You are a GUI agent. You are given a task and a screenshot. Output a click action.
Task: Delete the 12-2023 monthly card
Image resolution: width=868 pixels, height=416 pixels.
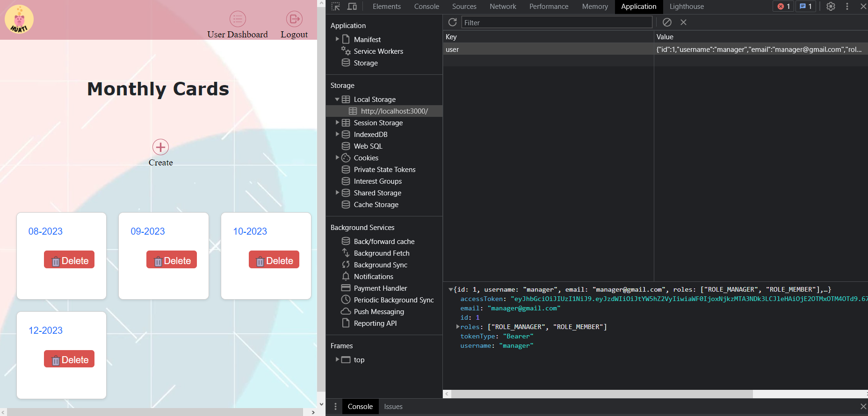coord(69,359)
